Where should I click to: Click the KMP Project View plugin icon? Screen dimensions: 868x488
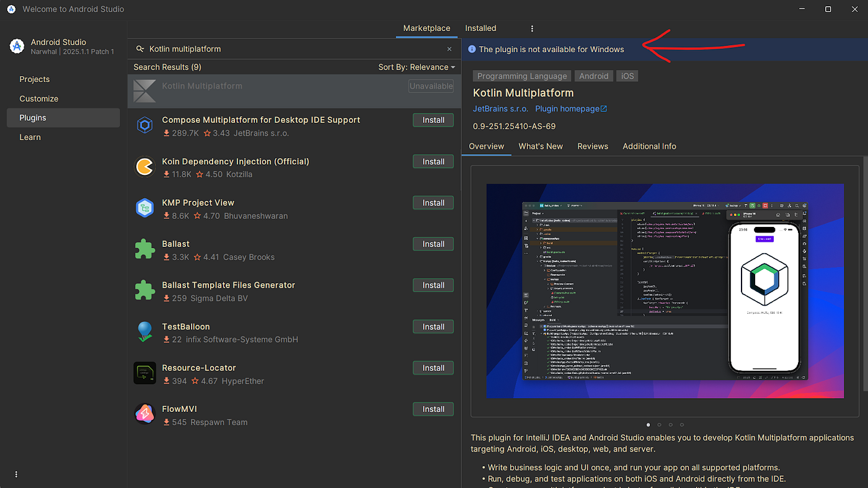(x=144, y=208)
